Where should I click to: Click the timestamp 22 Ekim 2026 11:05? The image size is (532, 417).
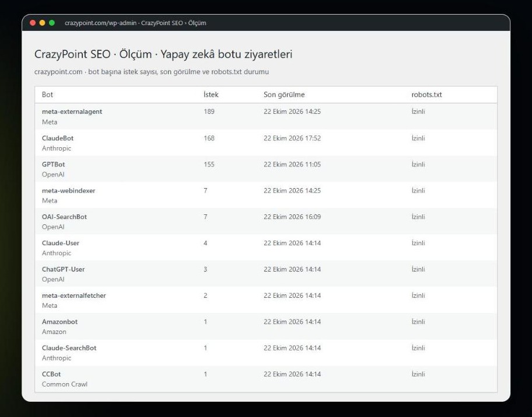(292, 164)
